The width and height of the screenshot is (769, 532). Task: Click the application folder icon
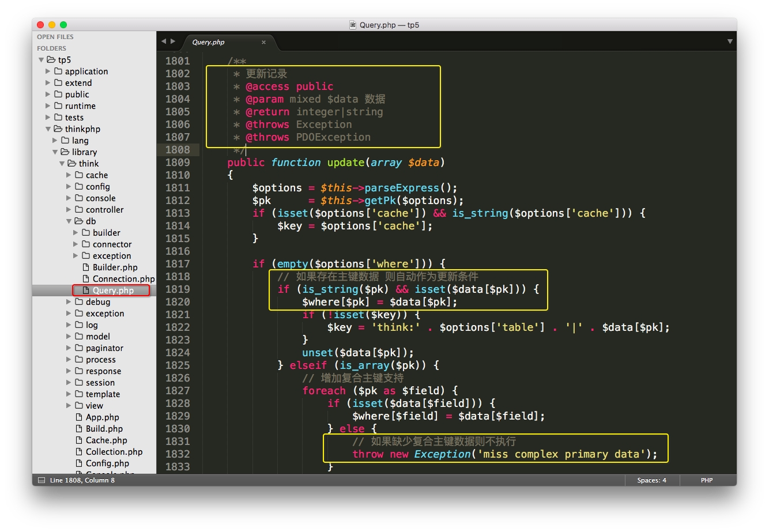point(58,71)
